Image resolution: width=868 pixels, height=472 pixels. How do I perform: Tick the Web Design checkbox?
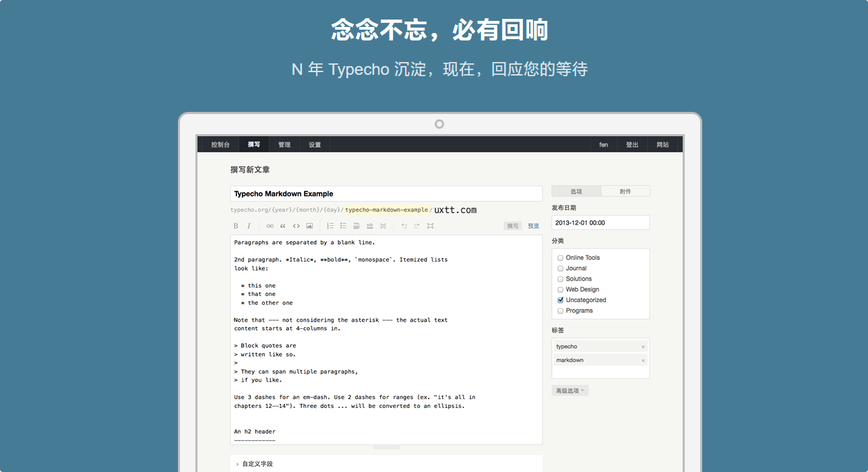click(560, 289)
